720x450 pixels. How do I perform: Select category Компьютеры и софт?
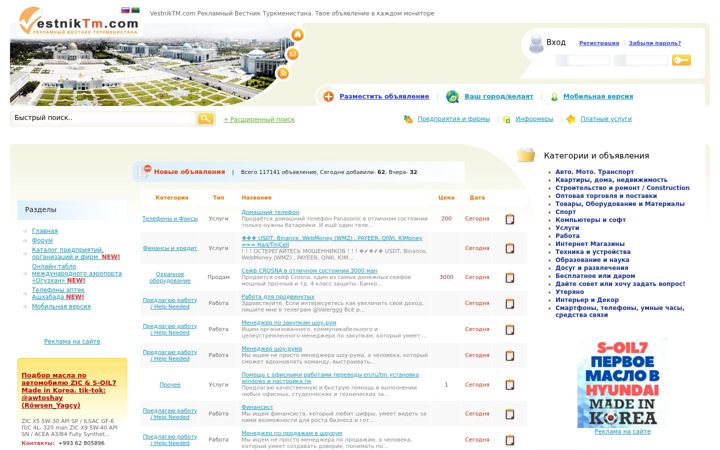(x=591, y=220)
